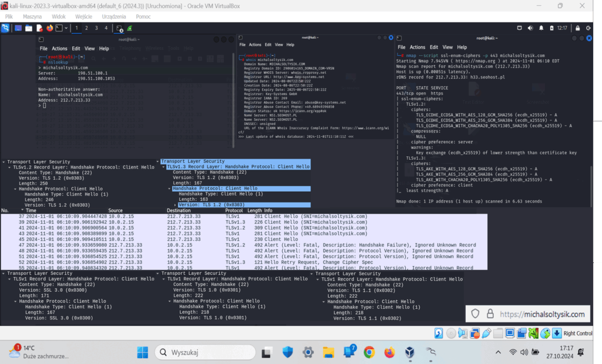
Task: Click VirtualBox audio status icon
Action: pyautogui.click(x=463, y=333)
